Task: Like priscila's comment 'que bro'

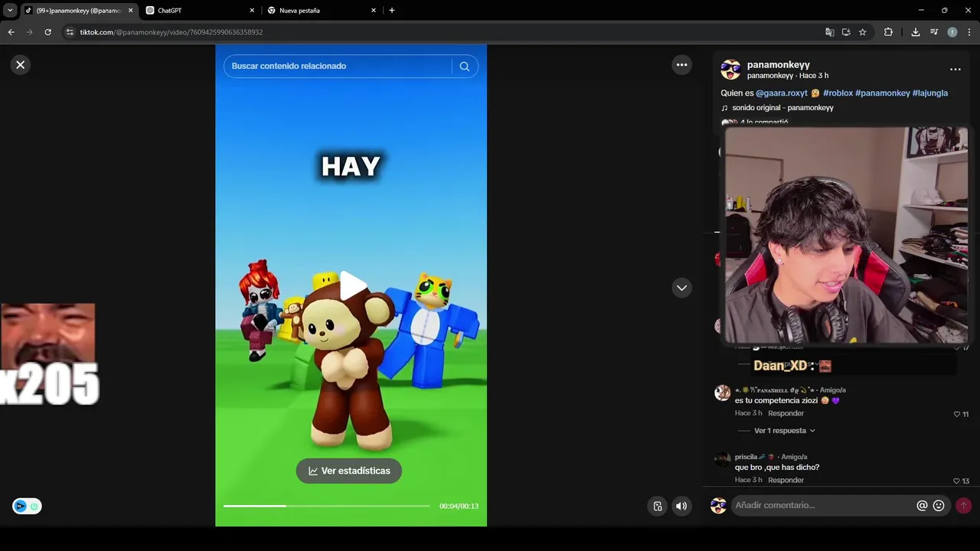Action: (x=956, y=481)
